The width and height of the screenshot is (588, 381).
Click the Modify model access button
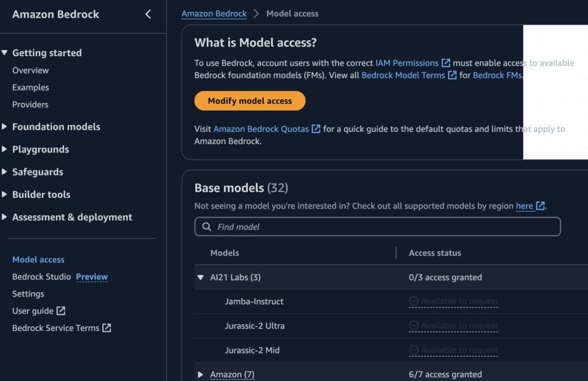click(250, 101)
